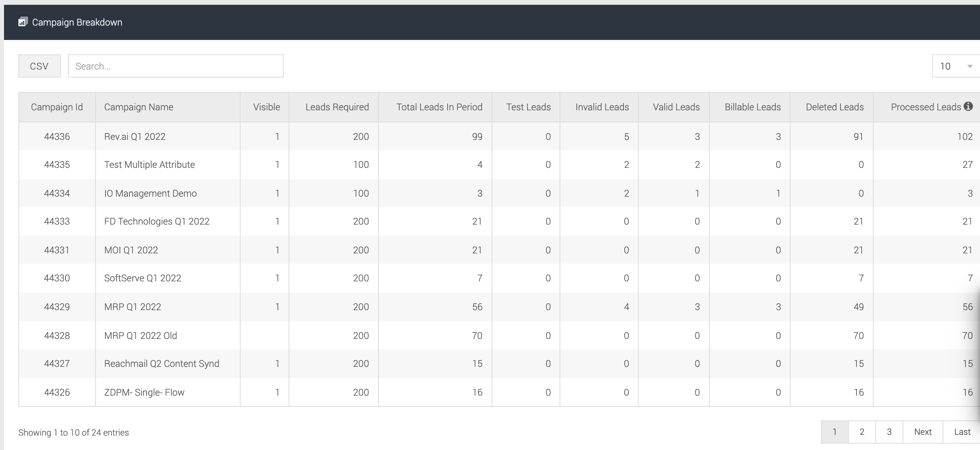Image resolution: width=980 pixels, height=450 pixels.
Task: Select page 1 pagination button
Action: 835,432
